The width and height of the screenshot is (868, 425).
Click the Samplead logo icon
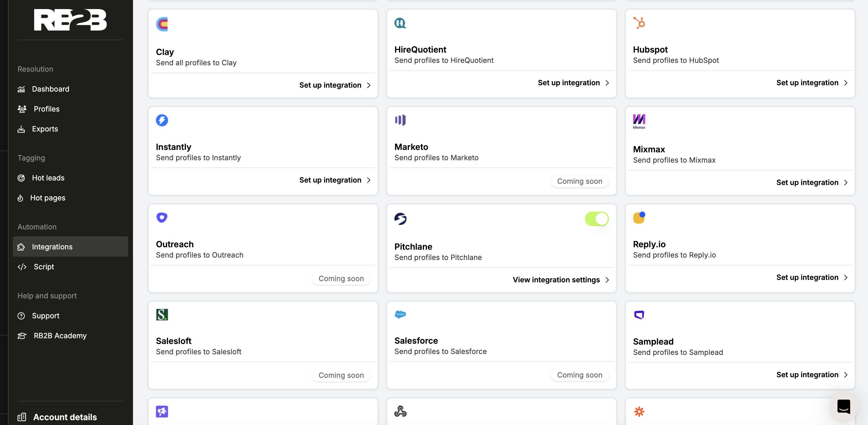coord(639,315)
